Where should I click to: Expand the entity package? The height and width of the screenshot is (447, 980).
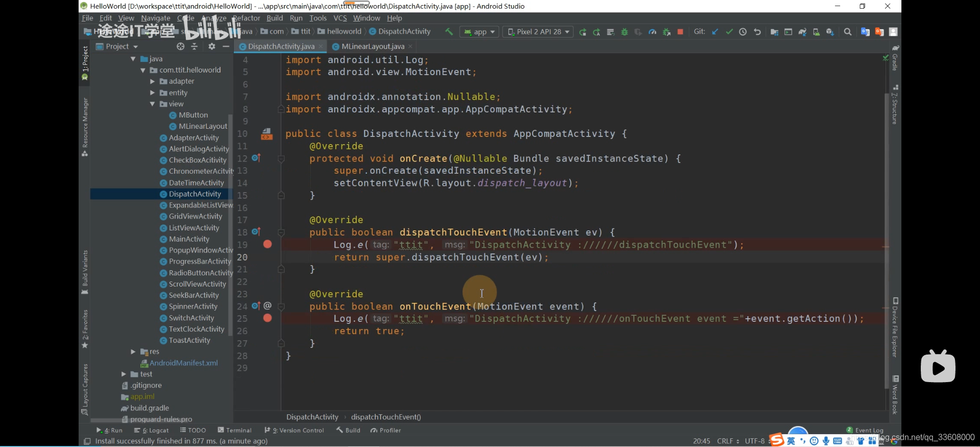(152, 92)
